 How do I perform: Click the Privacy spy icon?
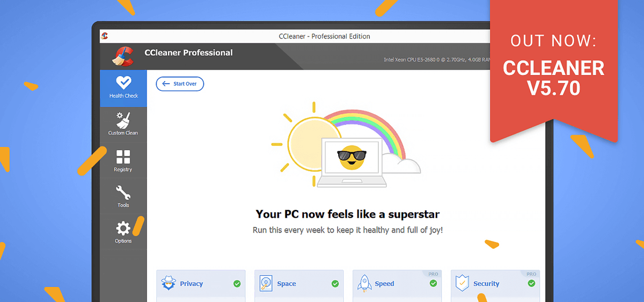coord(169,283)
